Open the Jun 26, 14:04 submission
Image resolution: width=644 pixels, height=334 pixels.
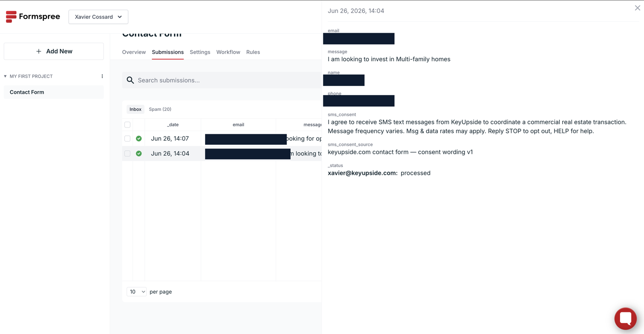[x=170, y=154]
